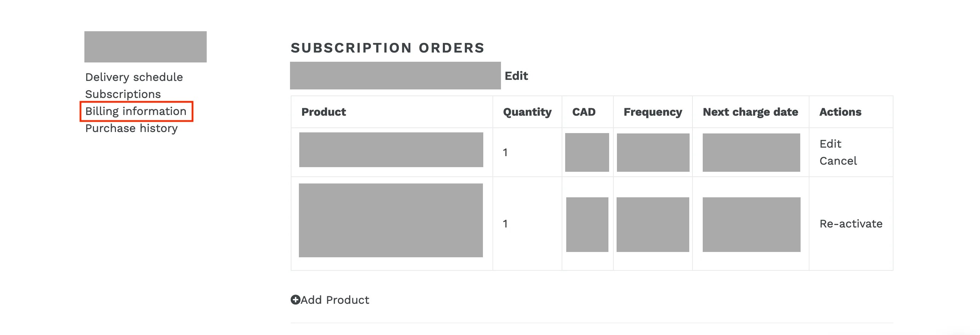The height and width of the screenshot is (335, 980).
Task: Select the Next charge date header
Action: tap(750, 112)
